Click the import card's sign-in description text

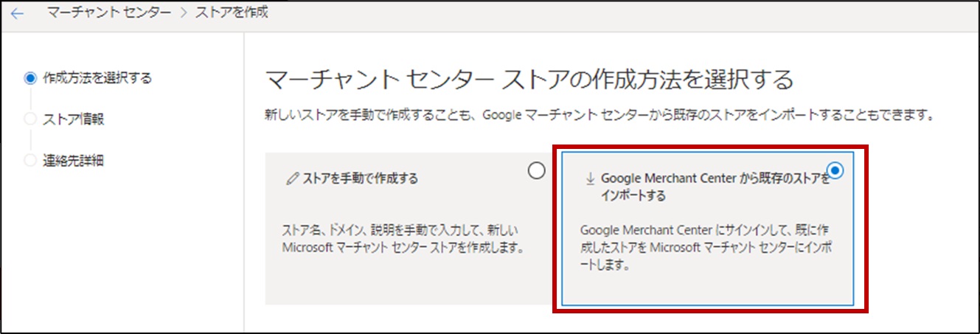[706, 248]
